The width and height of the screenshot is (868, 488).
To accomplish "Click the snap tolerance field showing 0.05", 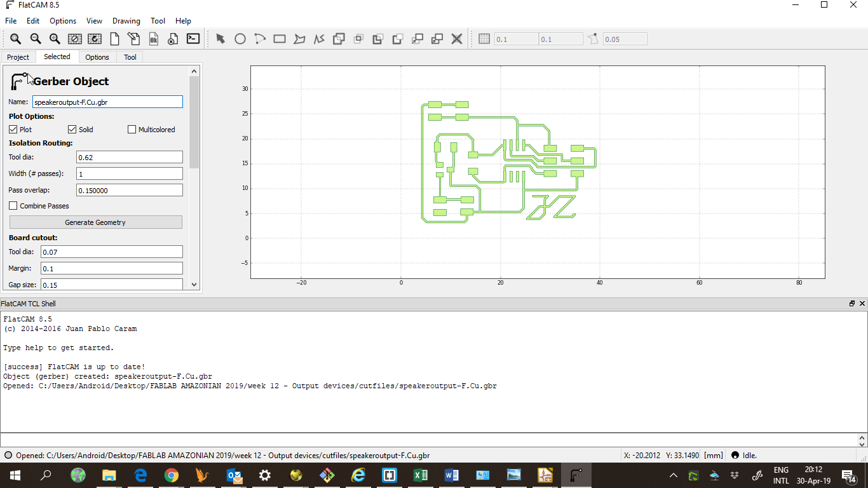I will (x=625, y=39).
